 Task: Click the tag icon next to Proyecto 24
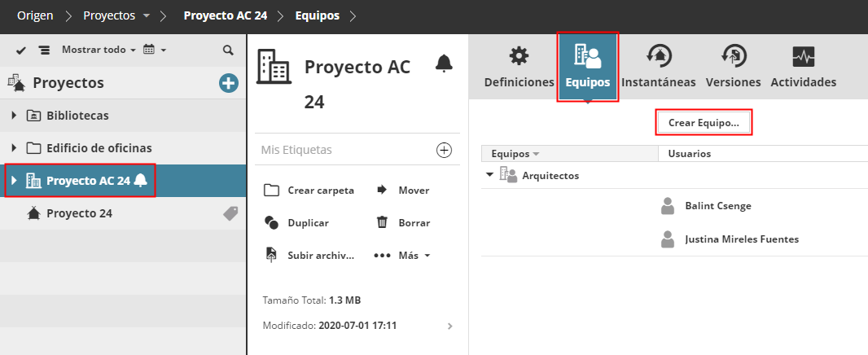[x=231, y=213]
